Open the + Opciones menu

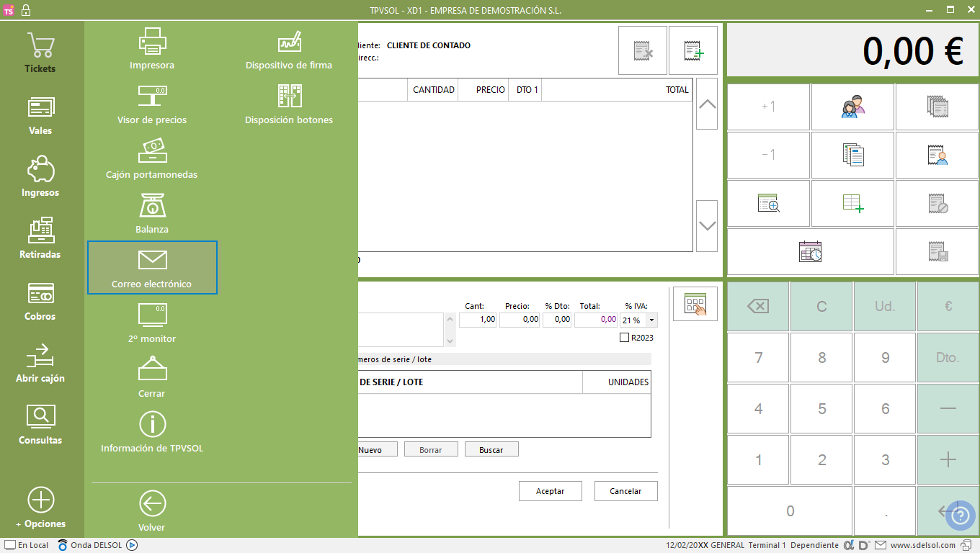coord(40,508)
